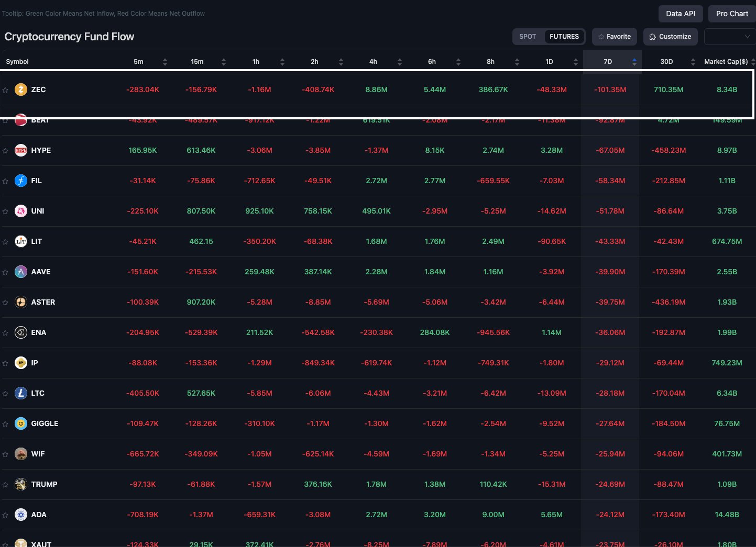Toggle the favorite star for GIGGLE

pos(5,423)
